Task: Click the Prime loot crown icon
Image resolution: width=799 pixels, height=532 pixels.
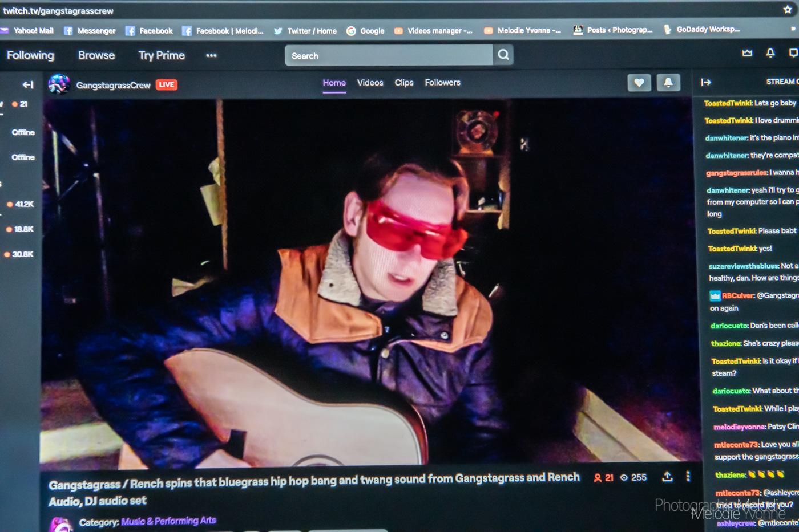Action: [747, 53]
